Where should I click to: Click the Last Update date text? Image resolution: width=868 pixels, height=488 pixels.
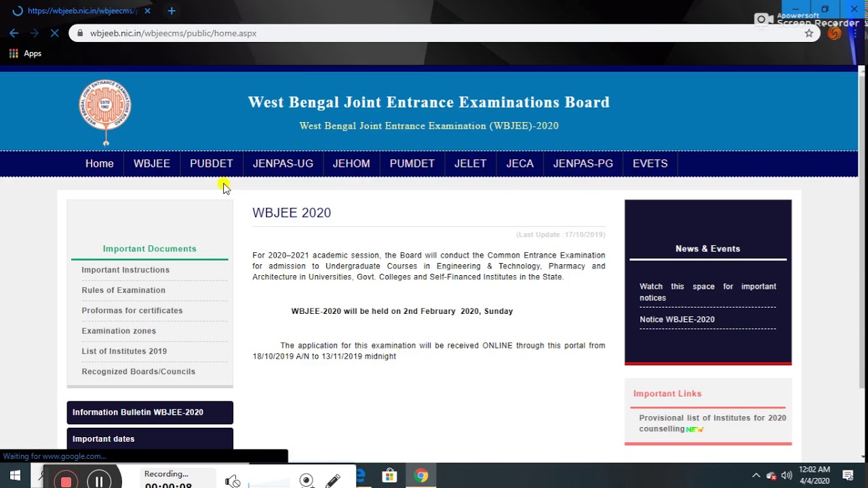pos(561,235)
